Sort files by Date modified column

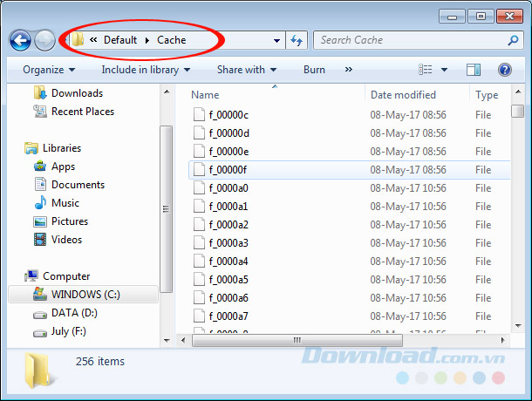coord(403,95)
